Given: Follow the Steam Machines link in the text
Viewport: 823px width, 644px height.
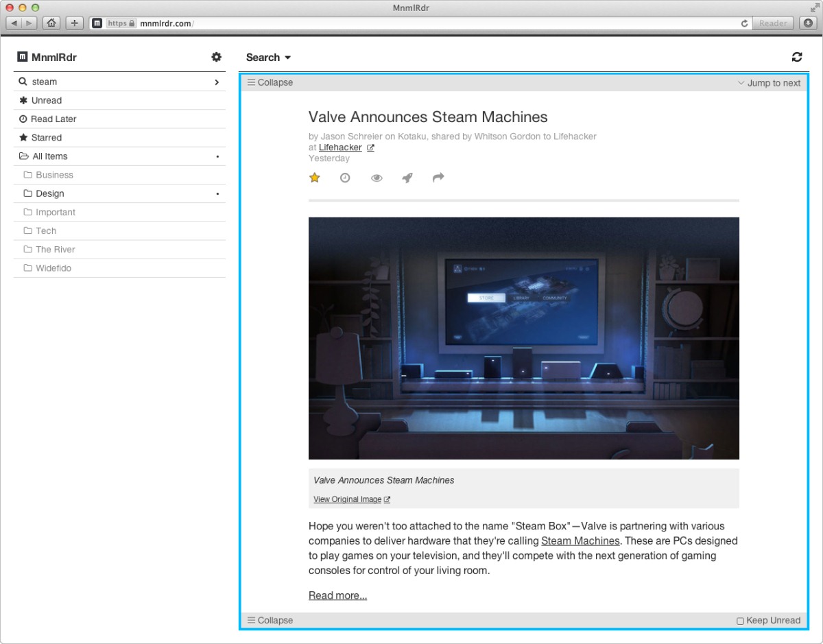Looking at the screenshot, I should point(580,540).
